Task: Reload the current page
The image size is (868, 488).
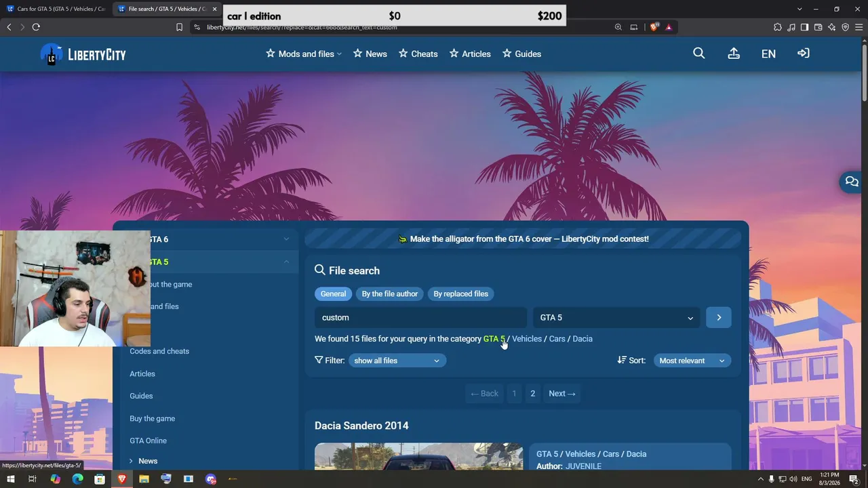Action: tap(36, 27)
